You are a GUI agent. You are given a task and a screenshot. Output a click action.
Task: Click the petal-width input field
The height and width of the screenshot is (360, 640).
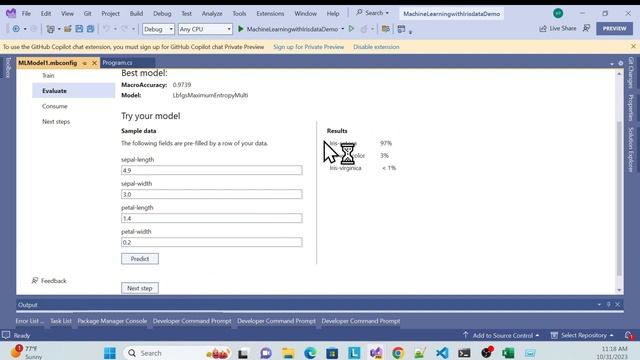(212, 242)
